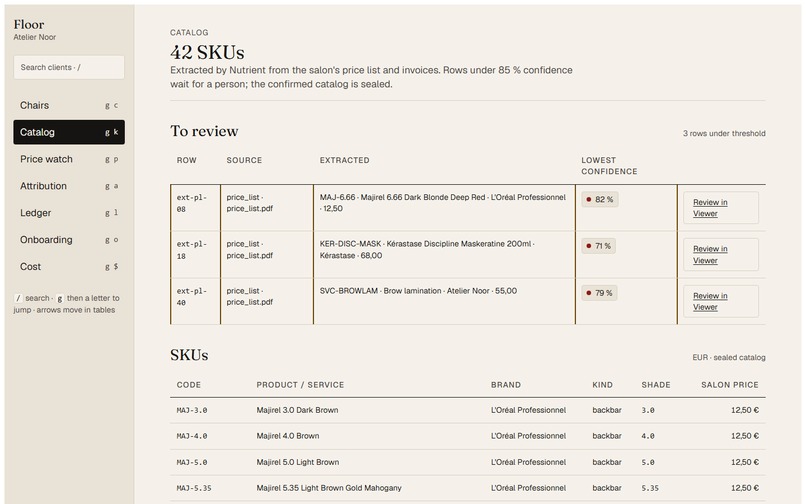Click Review in Viewer for ext-pl-18
The image size is (806, 504).
click(x=721, y=255)
